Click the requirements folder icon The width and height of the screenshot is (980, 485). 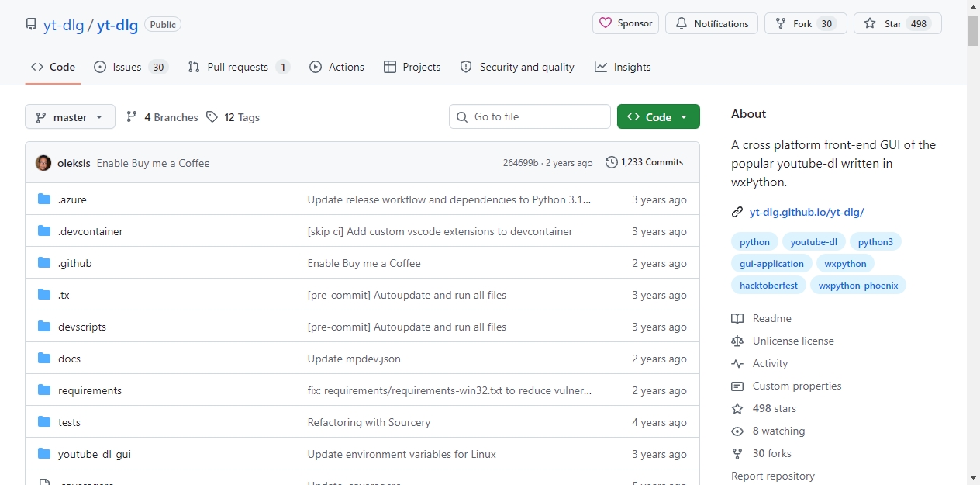point(44,390)
